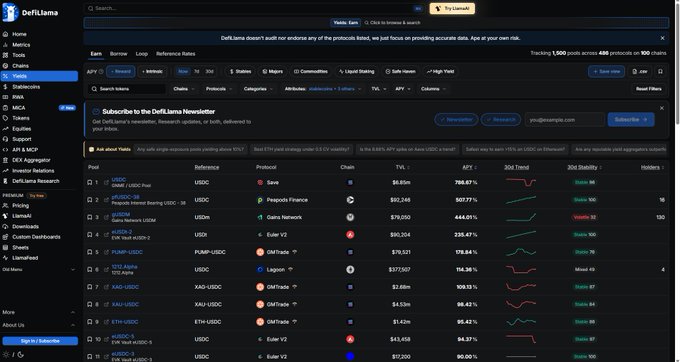Click the Peapods Finance protocol icon
This screenshot has height=362, width=680.
[x=260, y=200]
